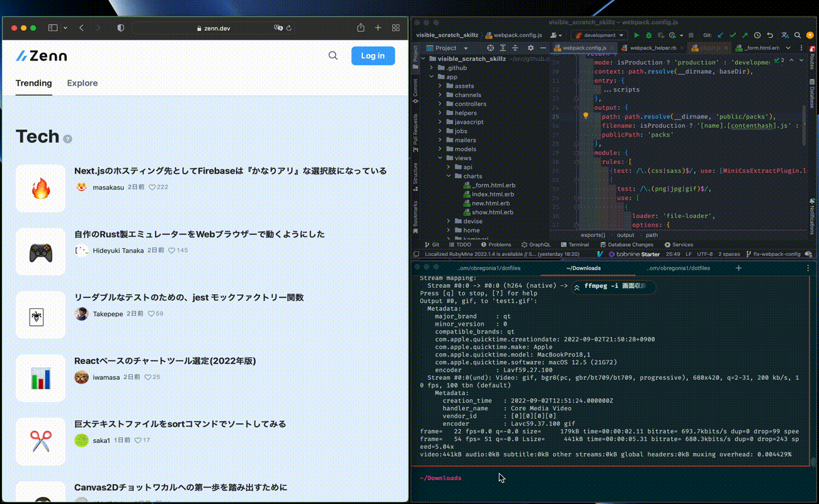Click the zenn.dev address bar
The height and width of the screenshot is (504, 819).
(x=213, y=28)
